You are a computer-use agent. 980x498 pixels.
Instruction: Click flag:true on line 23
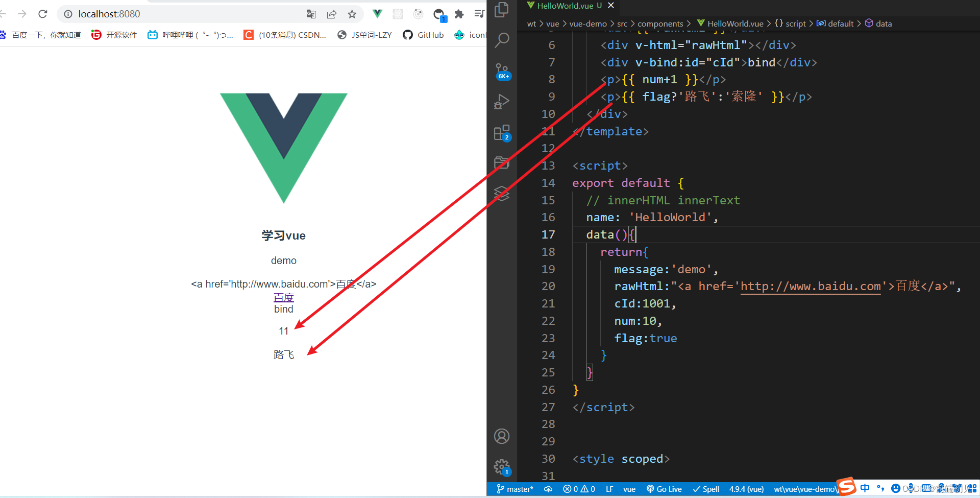[x=646, y=338]
